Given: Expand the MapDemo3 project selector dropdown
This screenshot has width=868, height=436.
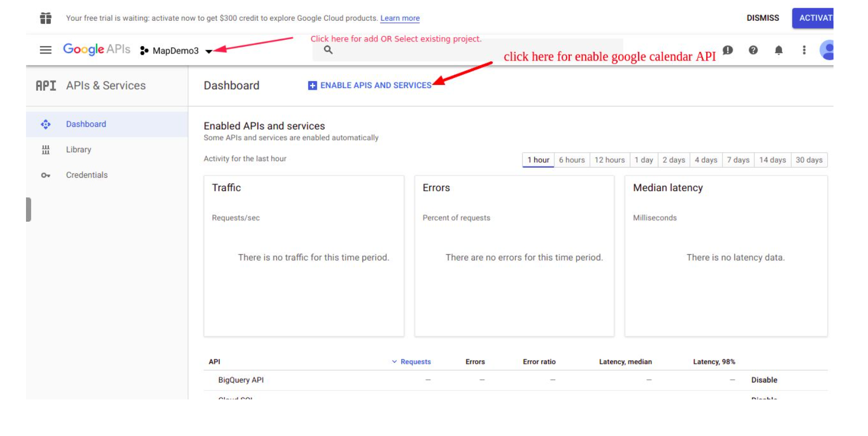Looking at the screenshot, I should 209,51.
